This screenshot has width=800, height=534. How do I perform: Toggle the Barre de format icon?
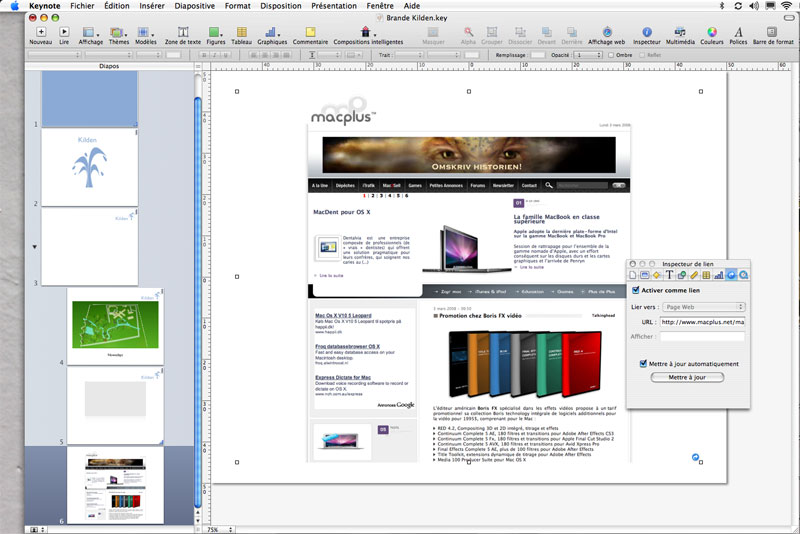click(x=772, y=32)
